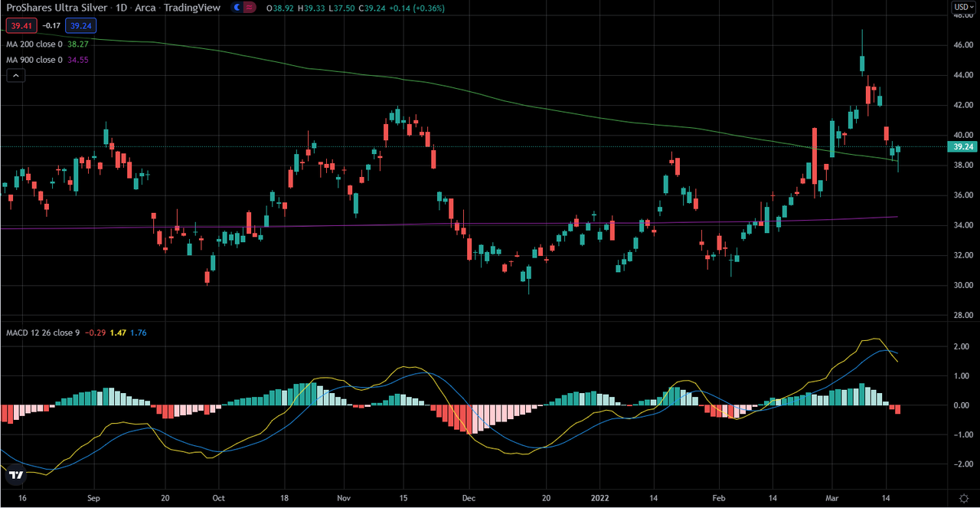
Task: Collapse the indicator legend with chevron
Action: [x=15, y=75]
